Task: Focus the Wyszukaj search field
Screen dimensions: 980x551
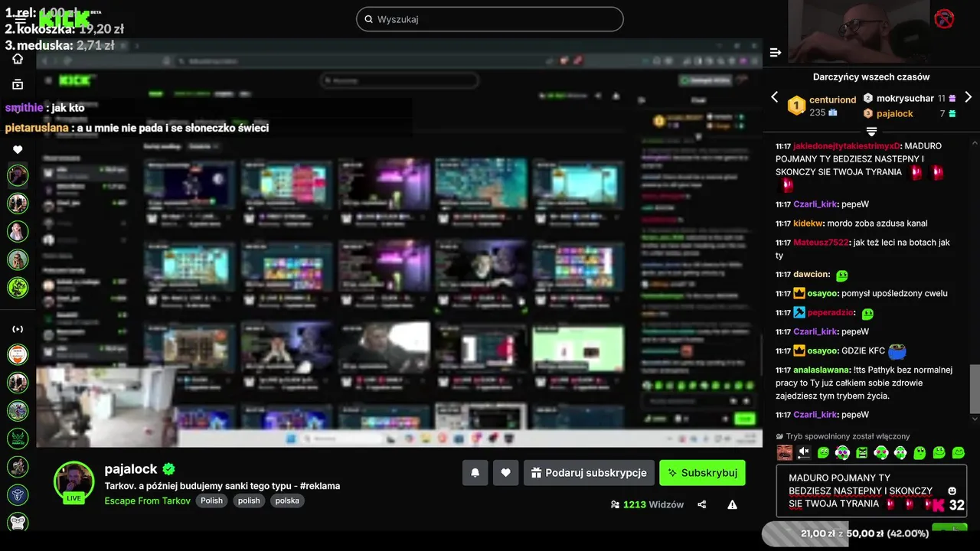Action: coord(490,19)
